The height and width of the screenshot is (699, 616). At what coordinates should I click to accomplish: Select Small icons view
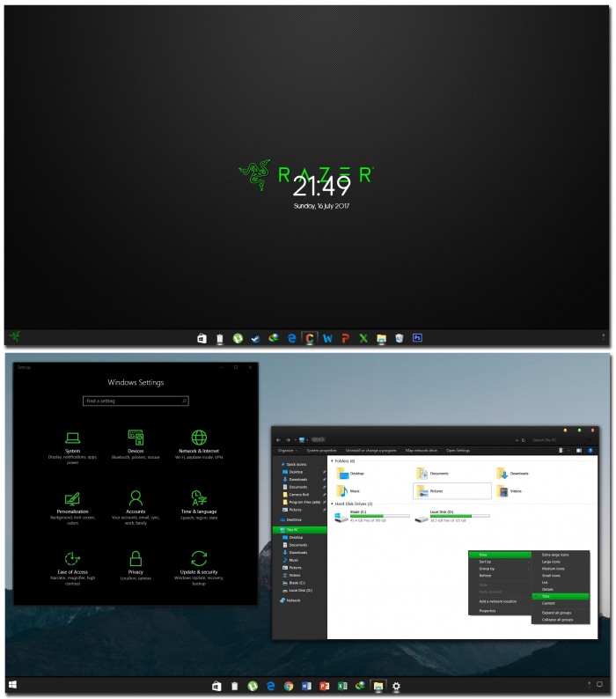tap(561, 576)
